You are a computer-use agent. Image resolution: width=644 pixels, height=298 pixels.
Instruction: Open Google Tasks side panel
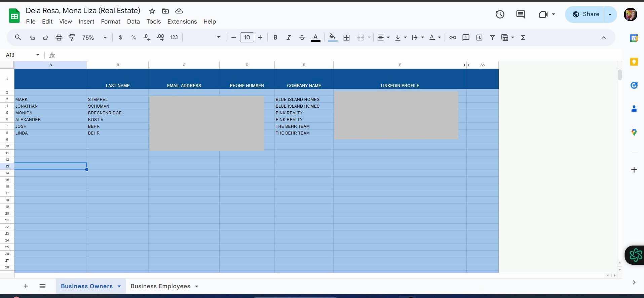(x=634, y=85)
